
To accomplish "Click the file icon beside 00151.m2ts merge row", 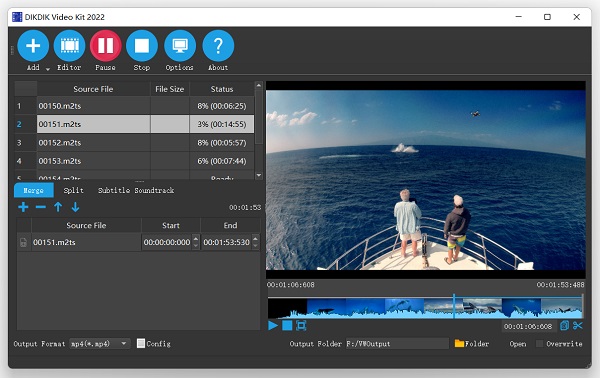I will pos(23,242).
